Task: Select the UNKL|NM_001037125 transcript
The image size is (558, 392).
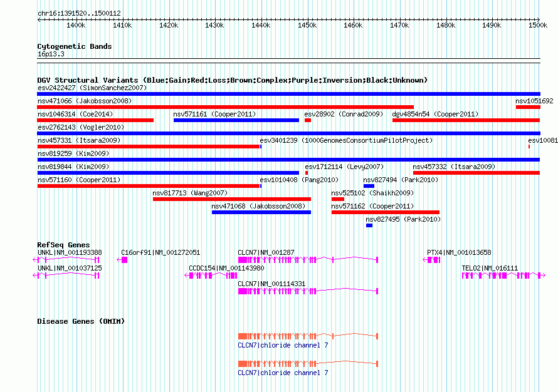Action: coord(66,276)
